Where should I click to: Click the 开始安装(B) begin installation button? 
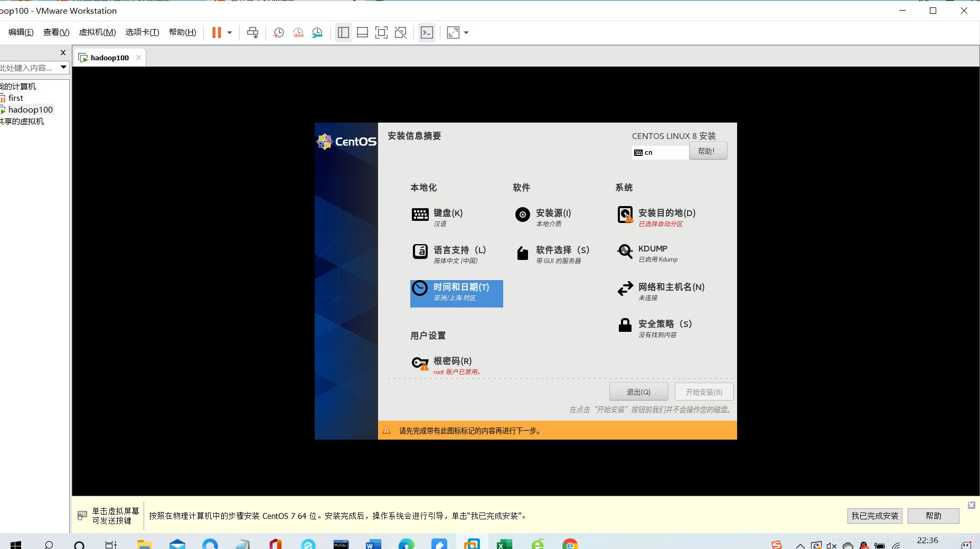point(704,392)
